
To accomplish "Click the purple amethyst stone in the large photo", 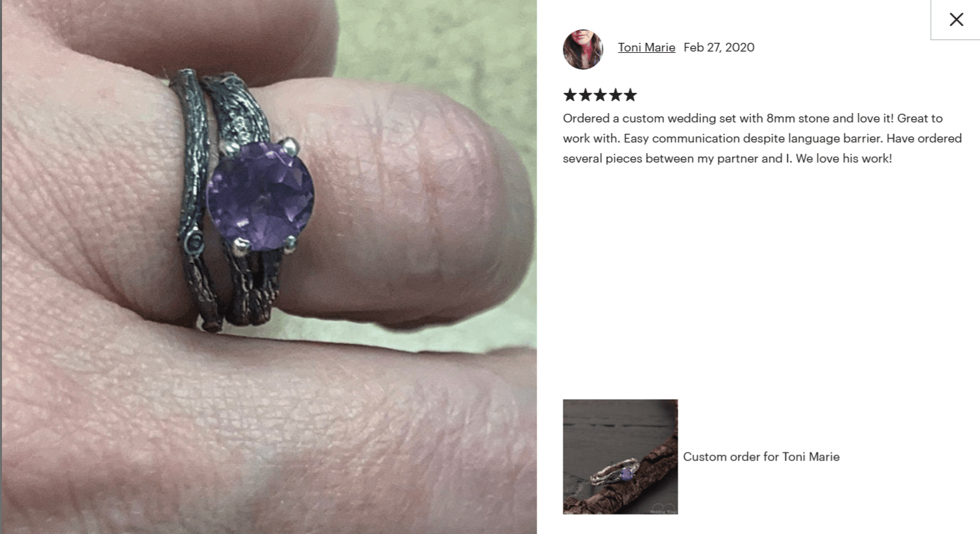I will (260, 195).
